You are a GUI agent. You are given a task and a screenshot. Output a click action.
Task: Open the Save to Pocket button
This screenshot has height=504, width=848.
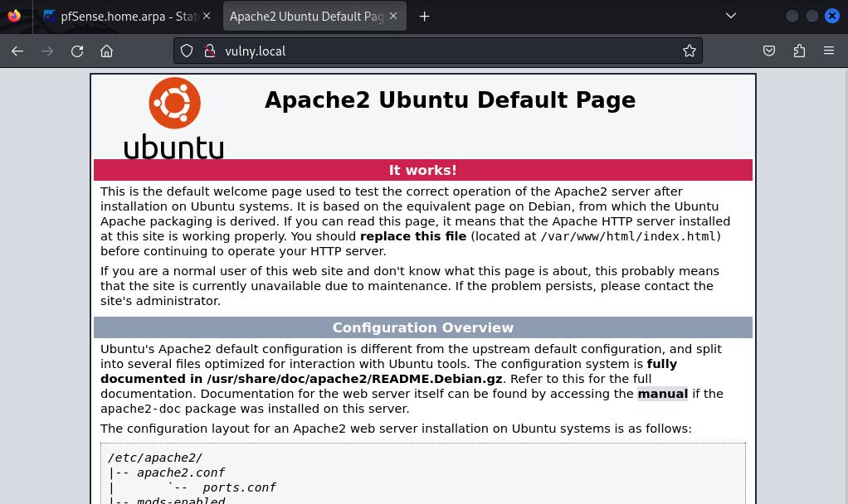(x=769, y=51)
